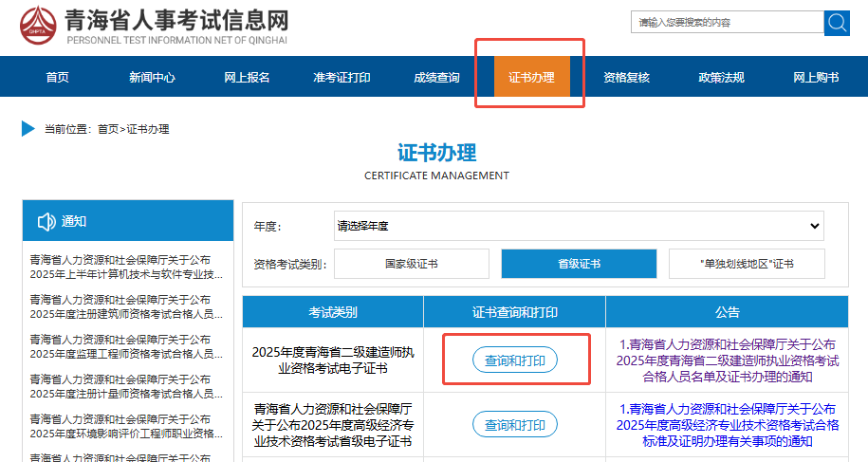The height and width of the screenshot is (462, 868).
Task: Open the 成绩查询 navigation item
Action: (x=436, y=78)
